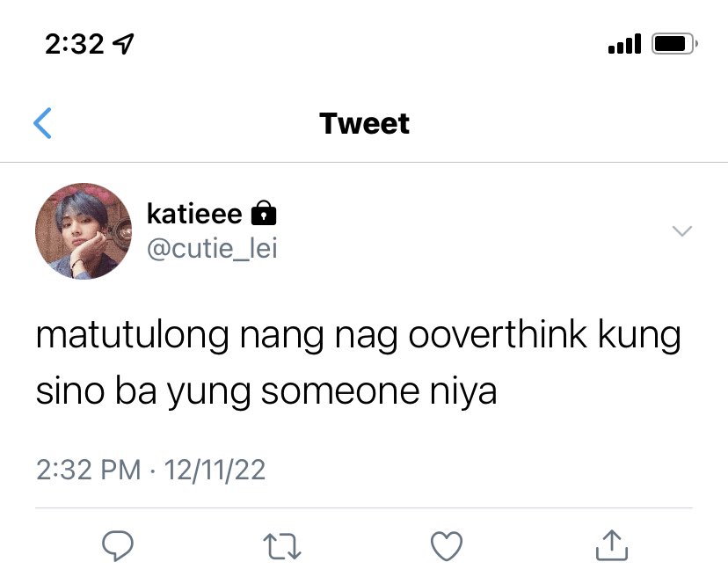Tap the protected account lock icon
728x584 pixels.
click(x=264, y=213)
